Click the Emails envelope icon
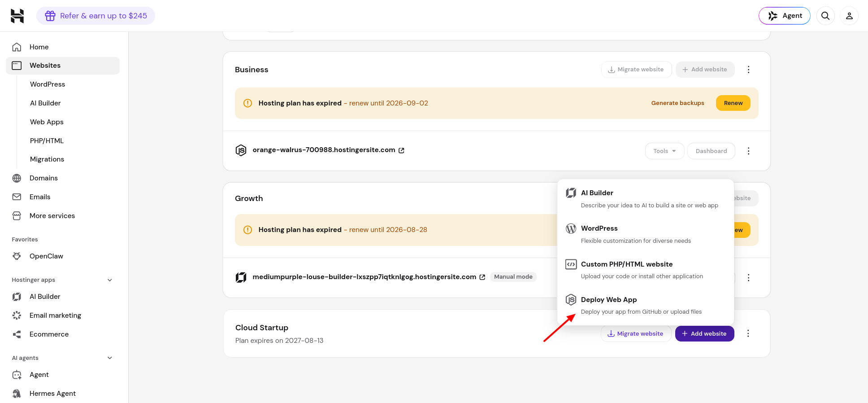The image size is (868, 403). pos(17,197)
